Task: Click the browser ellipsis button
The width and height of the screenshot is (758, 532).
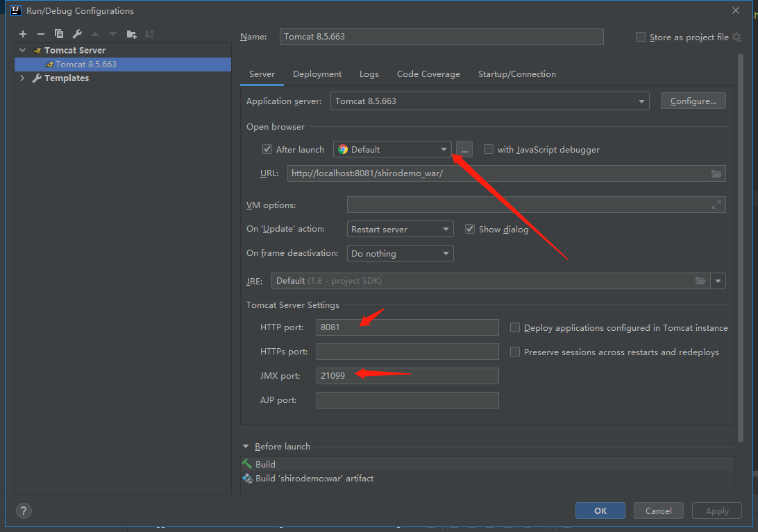Action: point(464,149)
